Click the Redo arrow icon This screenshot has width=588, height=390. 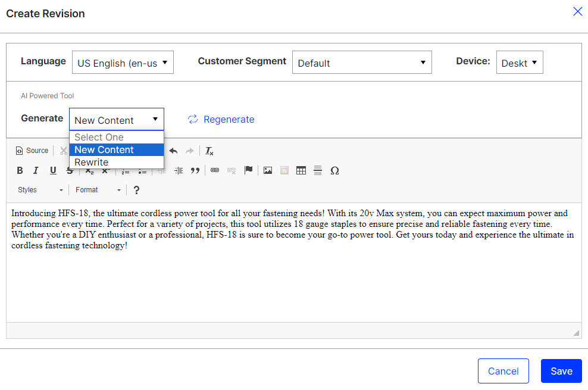click(190, 151)
